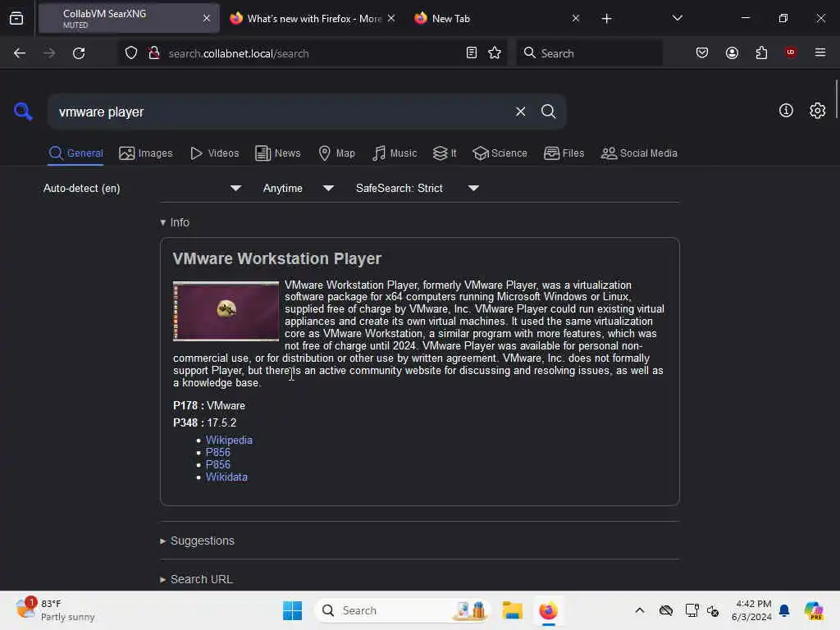Screen dimensions: 840x630
Task: Switch to the Music category
Action: coord(395,153)
